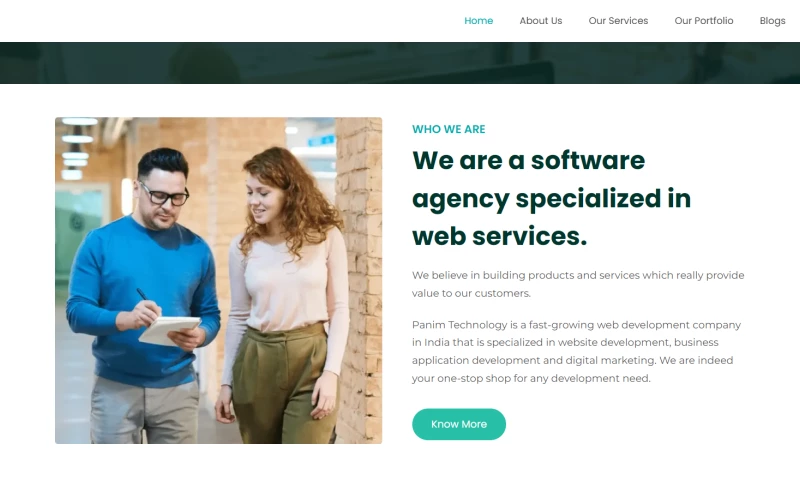The image size is (800, 480).
Task: Open the Our Services menu item
Action: click(618, 21)
